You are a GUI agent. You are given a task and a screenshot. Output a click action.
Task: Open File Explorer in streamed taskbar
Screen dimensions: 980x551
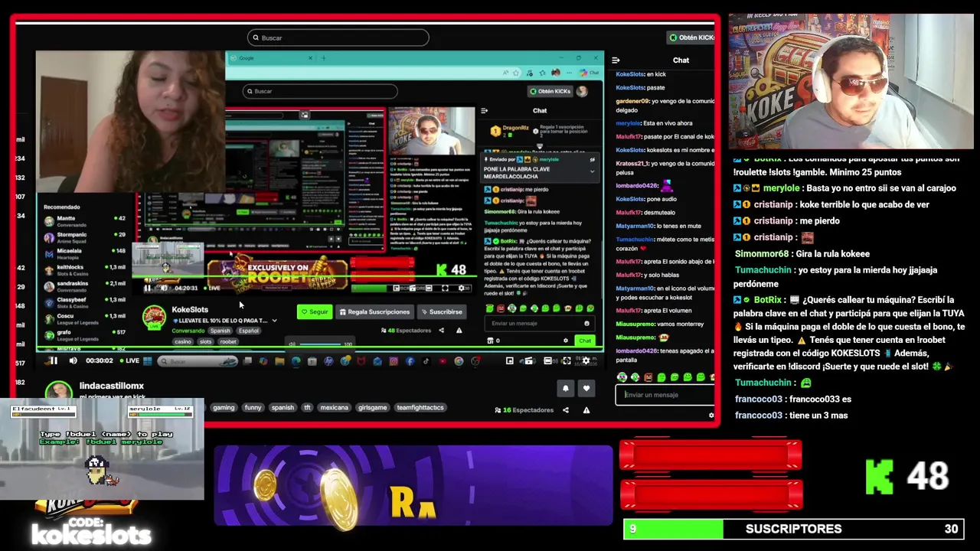[x=279, y=361]
